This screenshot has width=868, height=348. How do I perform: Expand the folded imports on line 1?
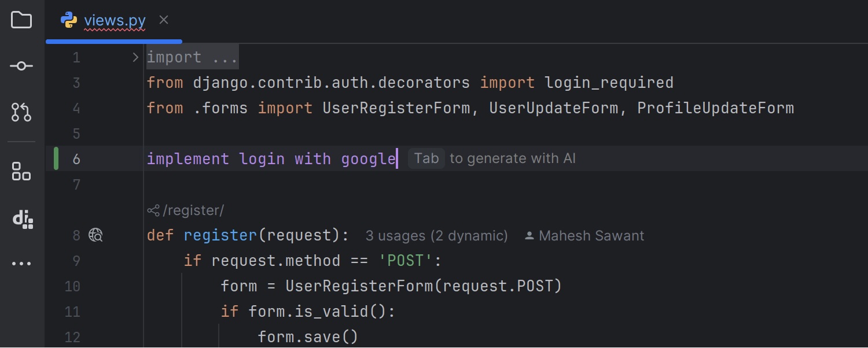(x=135, y=57)
